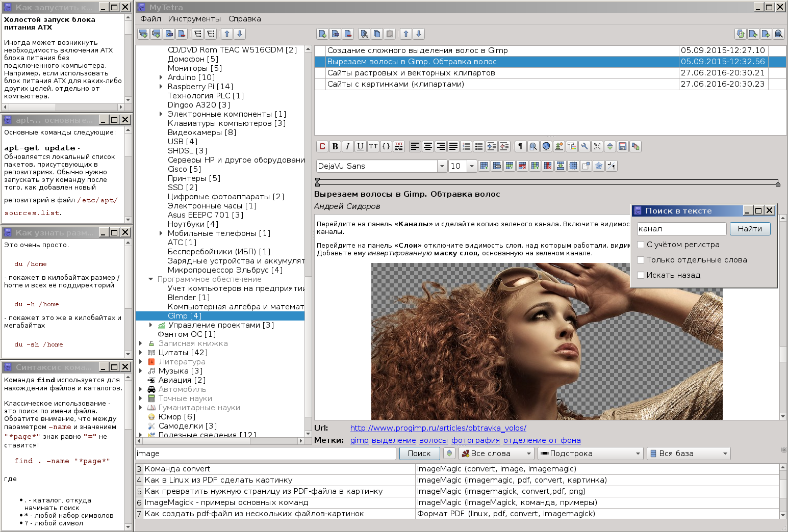
Task: Open 'Все слова' search mode dropdown
Action: pos(497,454)
